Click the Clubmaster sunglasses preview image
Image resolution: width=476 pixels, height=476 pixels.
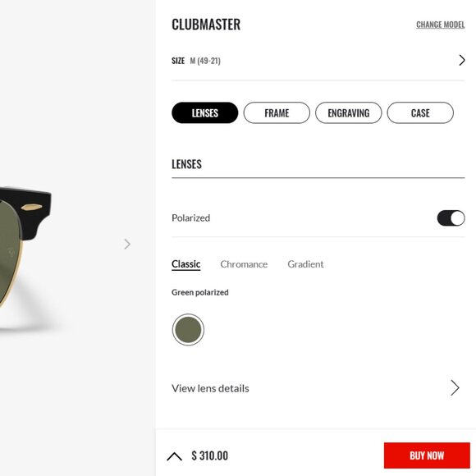click(25, 248)
